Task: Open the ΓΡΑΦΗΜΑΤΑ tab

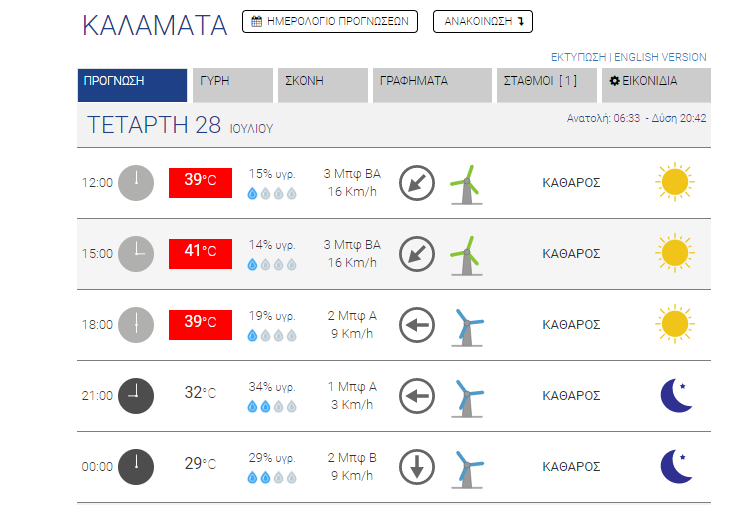Action: (x=430, y=85)
